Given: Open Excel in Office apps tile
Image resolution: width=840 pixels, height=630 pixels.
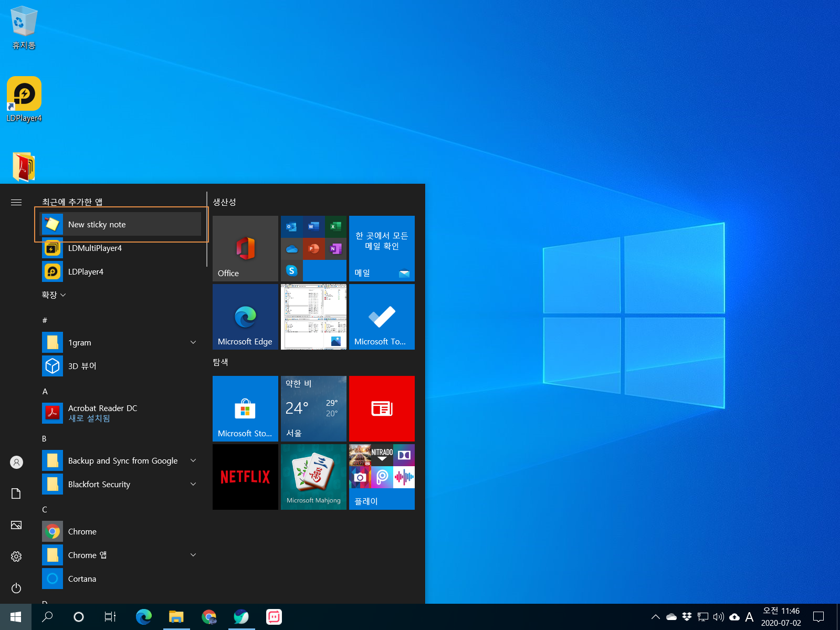Looking at the screenshot, I should pyautogui.click(x=335, y=226).
